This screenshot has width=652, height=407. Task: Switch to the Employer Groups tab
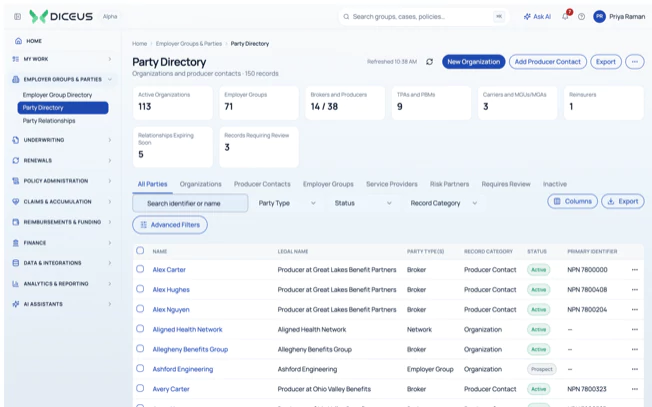coord(328,184)
